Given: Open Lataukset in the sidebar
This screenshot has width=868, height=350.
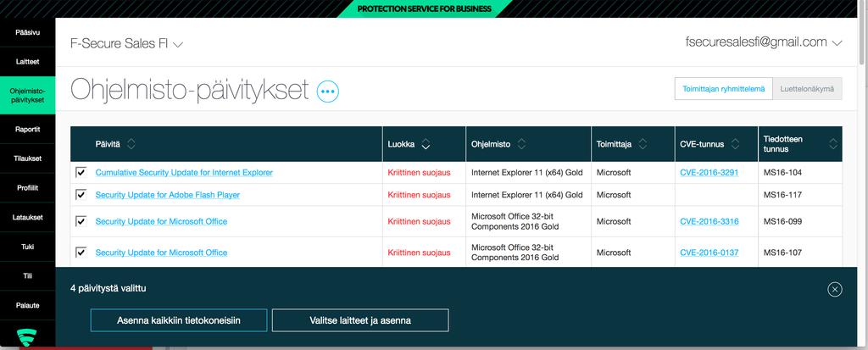Looking at the screenshot, I should (x=28, y=217).
